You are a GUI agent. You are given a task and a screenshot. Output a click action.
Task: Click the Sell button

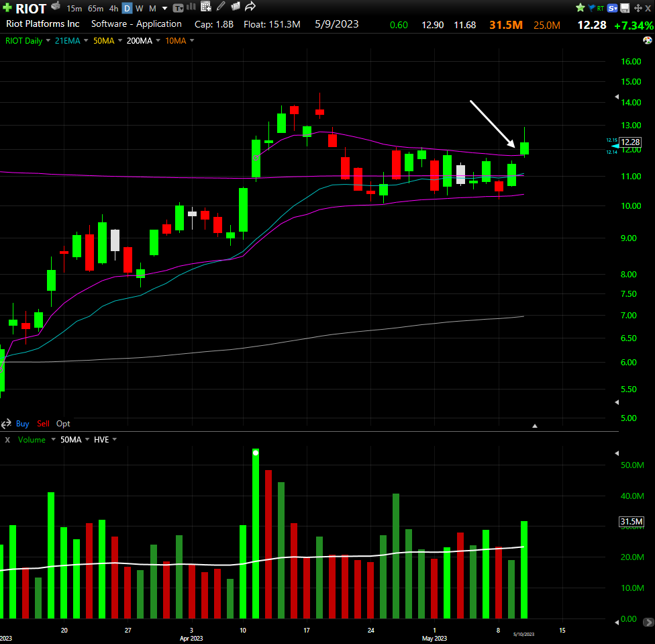44,424
